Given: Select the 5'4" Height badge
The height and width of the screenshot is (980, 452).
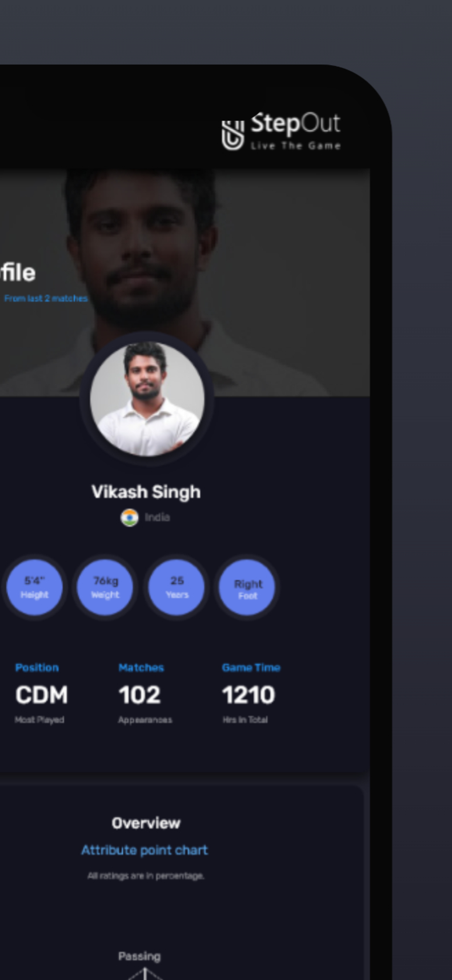Looking at the screenshot, I should (x=35, y=587).
